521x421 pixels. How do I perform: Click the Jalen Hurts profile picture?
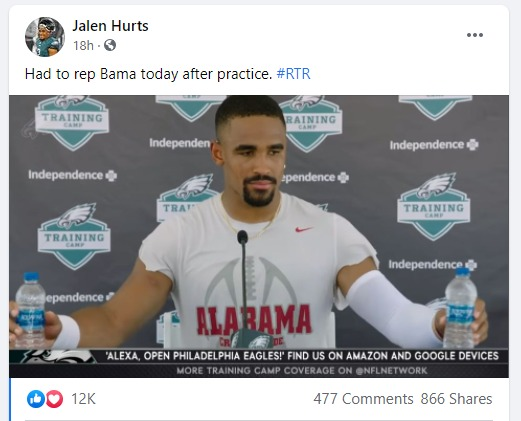pyautogui.click(x=45, y=36)
